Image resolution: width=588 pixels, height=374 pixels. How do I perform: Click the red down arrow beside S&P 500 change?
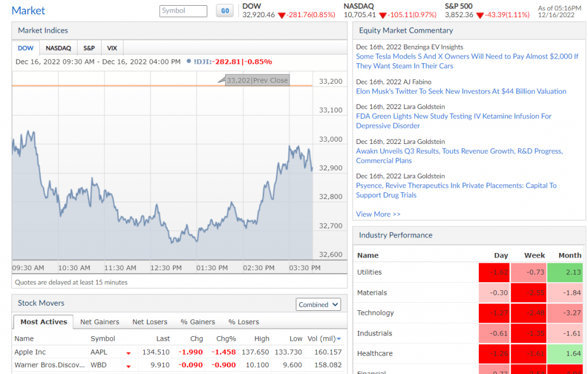479,15
